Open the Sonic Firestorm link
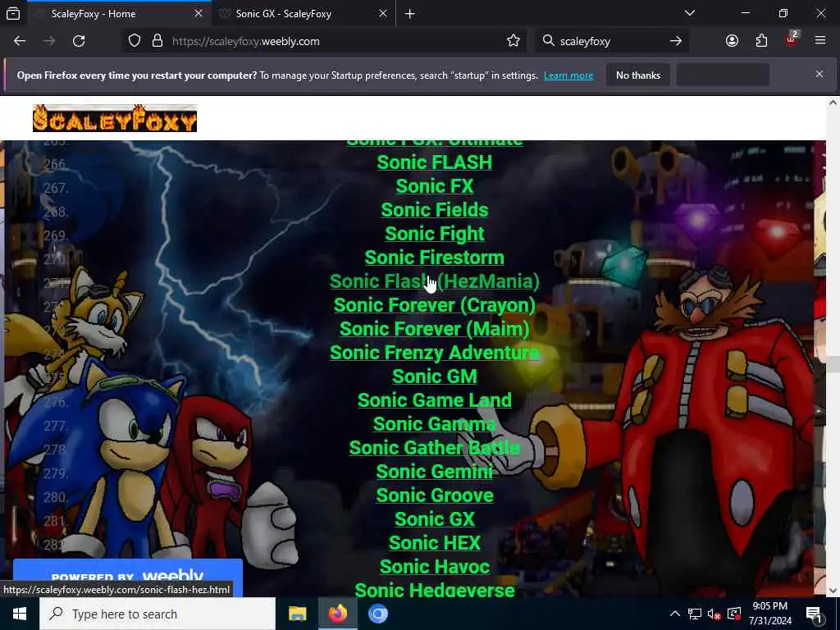This screenshot has height=630, width=840. point(435,257)
